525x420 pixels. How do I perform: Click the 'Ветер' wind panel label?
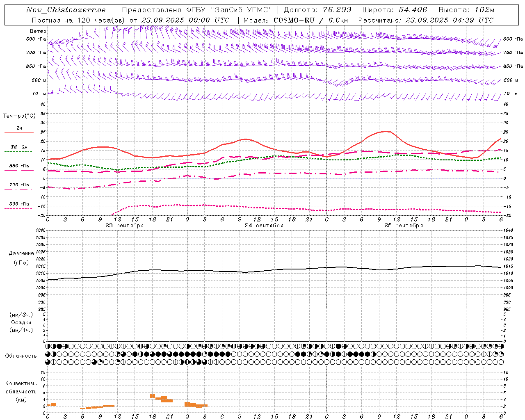point(38,31)
